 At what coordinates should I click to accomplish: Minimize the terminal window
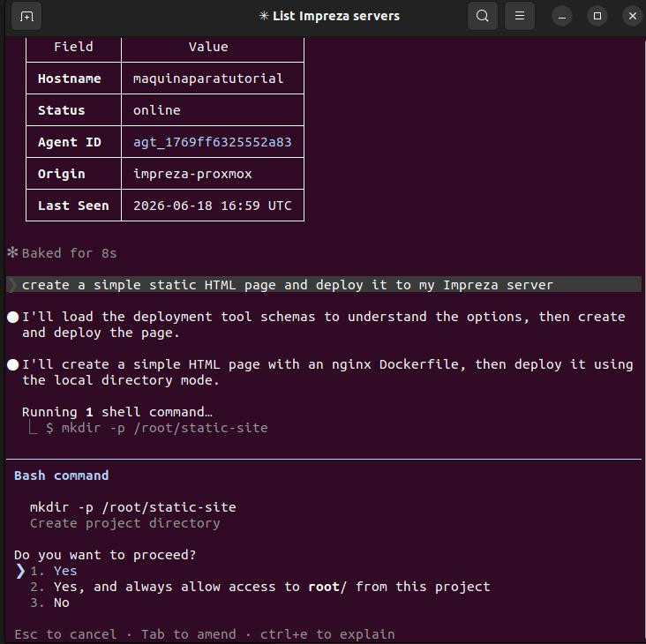[561, 17]
